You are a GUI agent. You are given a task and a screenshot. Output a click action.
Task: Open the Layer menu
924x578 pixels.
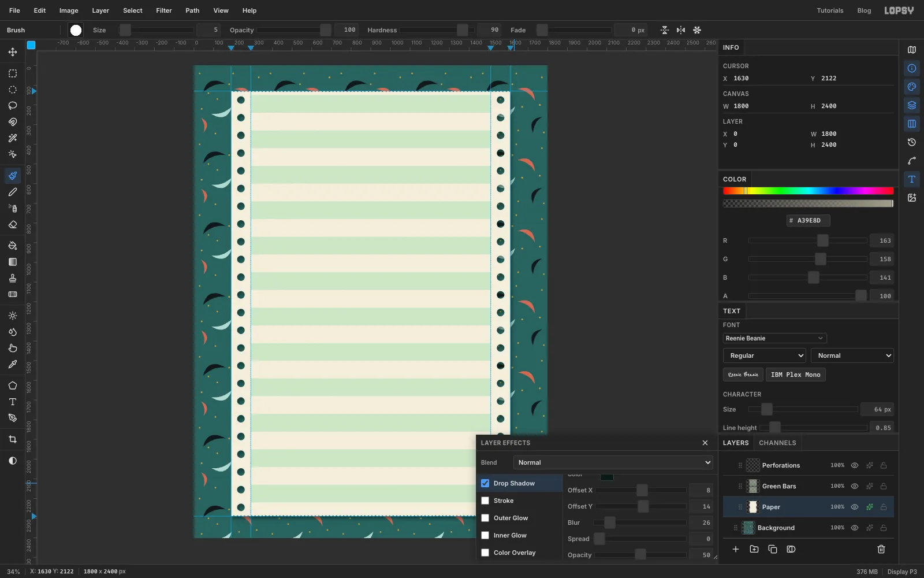click(100, 10)
